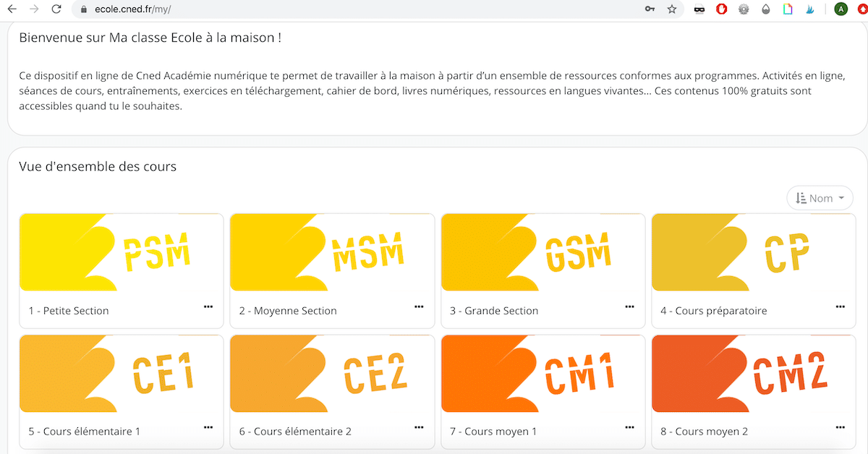This screenshot has width=868, height=454.
Task: Open the saved passwords key icon
Action: 649,9
